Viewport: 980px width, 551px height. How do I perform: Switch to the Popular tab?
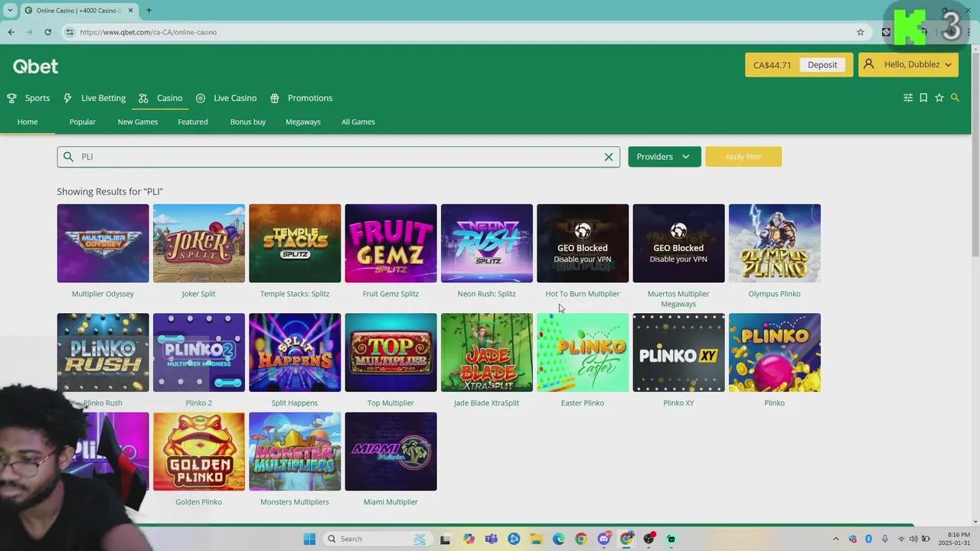[83, 122]
